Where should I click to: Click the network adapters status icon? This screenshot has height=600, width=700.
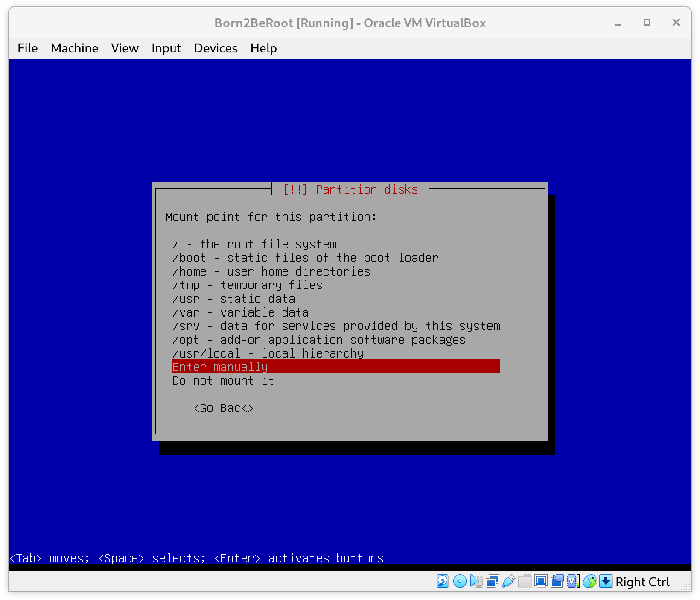(492, 581)
